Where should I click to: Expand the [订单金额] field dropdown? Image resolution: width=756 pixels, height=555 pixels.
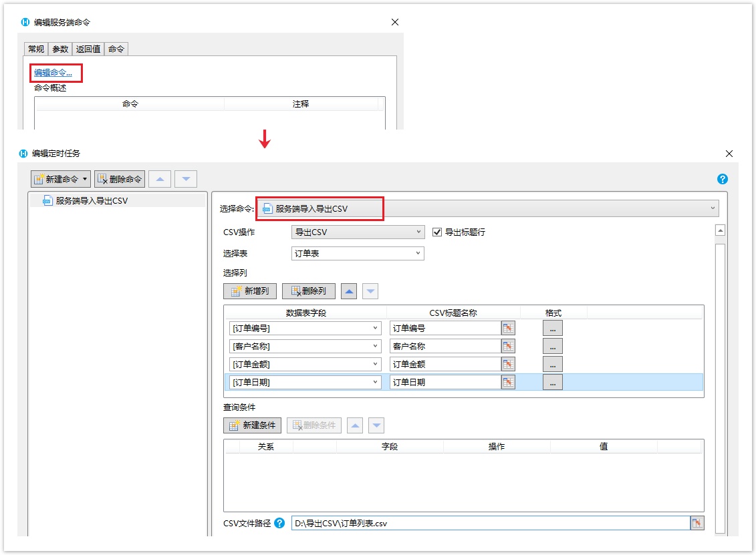pyautogui.click(x=375, y=365)
